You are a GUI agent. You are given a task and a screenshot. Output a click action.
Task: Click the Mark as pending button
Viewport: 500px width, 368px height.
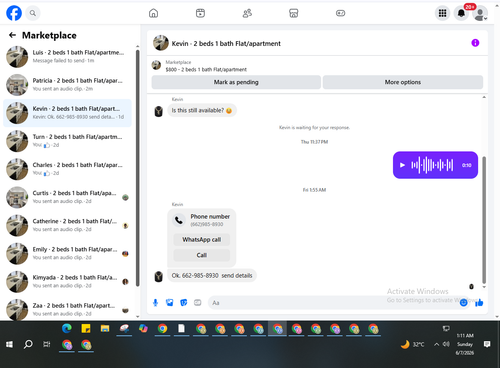pos(236,82)
